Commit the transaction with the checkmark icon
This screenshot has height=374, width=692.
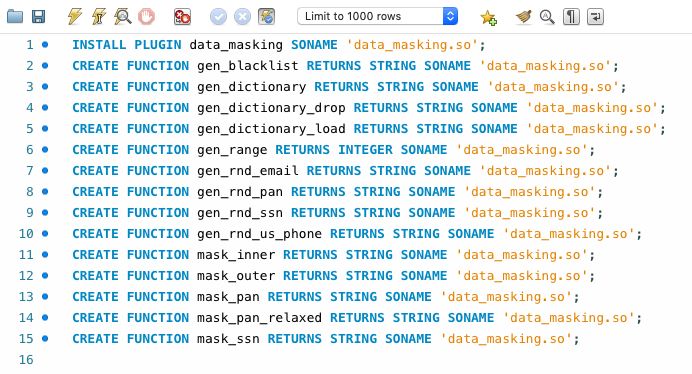(x=218, y=17)
